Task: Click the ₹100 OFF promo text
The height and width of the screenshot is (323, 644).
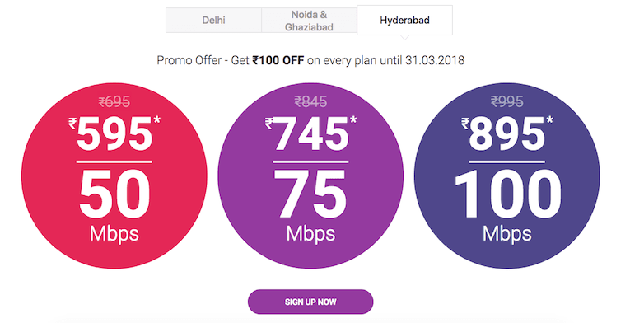Action: [x=278, y=60]
